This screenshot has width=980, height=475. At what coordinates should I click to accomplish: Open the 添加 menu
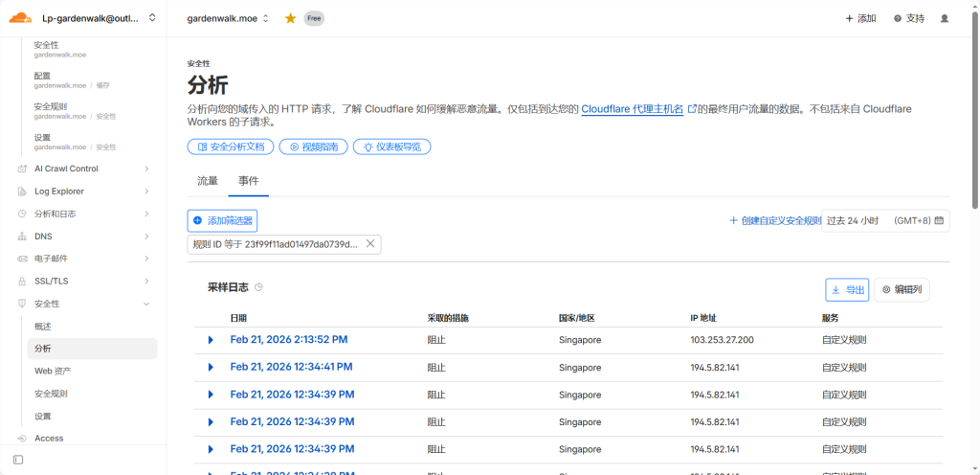coord(860,19)
